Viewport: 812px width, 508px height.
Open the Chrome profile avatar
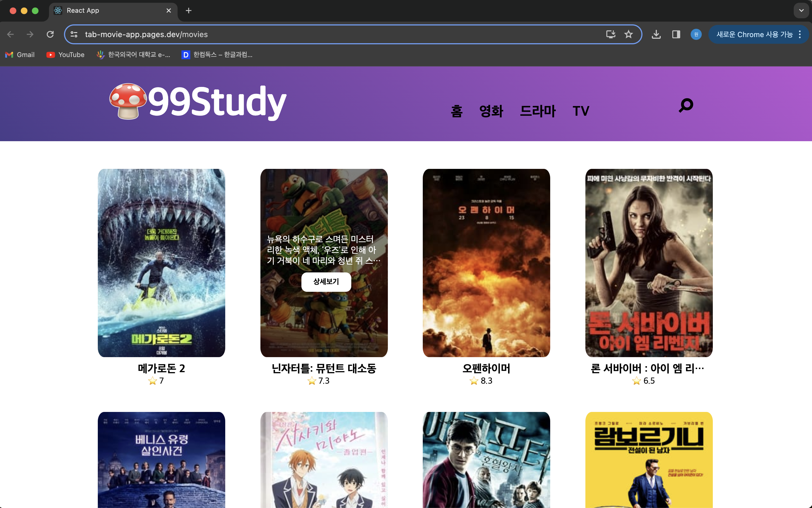696,34
